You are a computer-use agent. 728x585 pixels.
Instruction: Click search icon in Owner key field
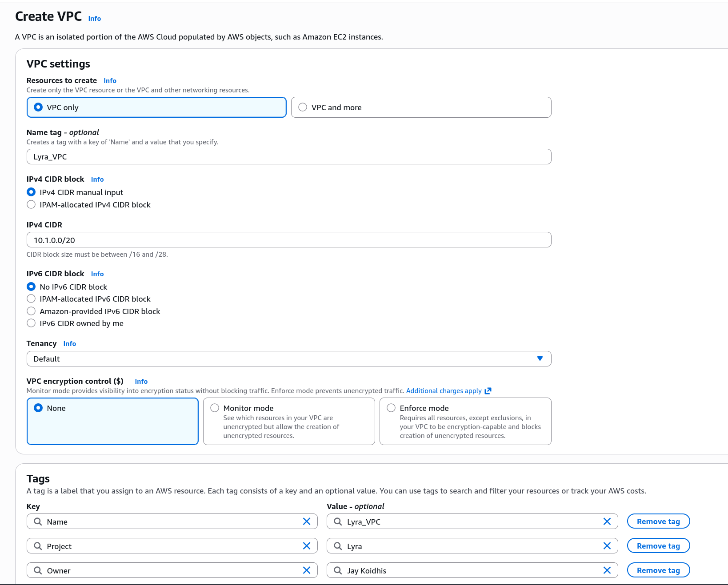pos(38,570)
